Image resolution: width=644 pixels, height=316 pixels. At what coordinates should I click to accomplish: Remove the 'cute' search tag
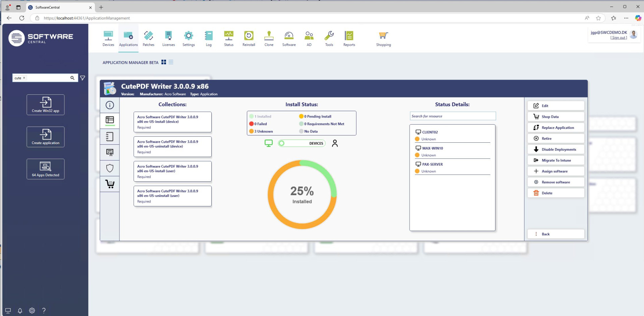(24, 78)
